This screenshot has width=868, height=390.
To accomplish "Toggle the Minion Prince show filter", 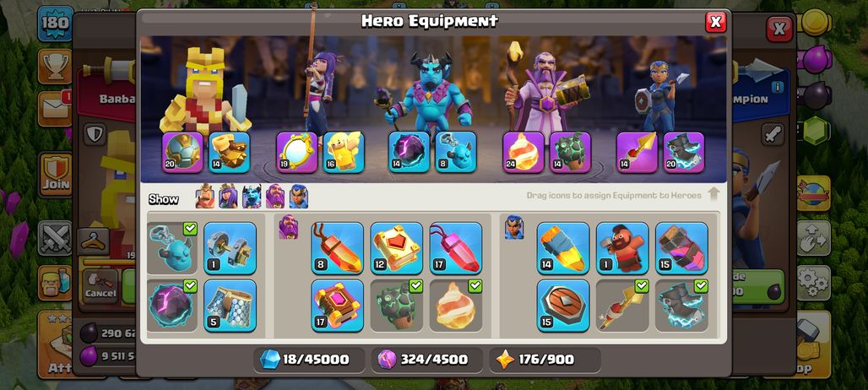I will click(252, 196).
